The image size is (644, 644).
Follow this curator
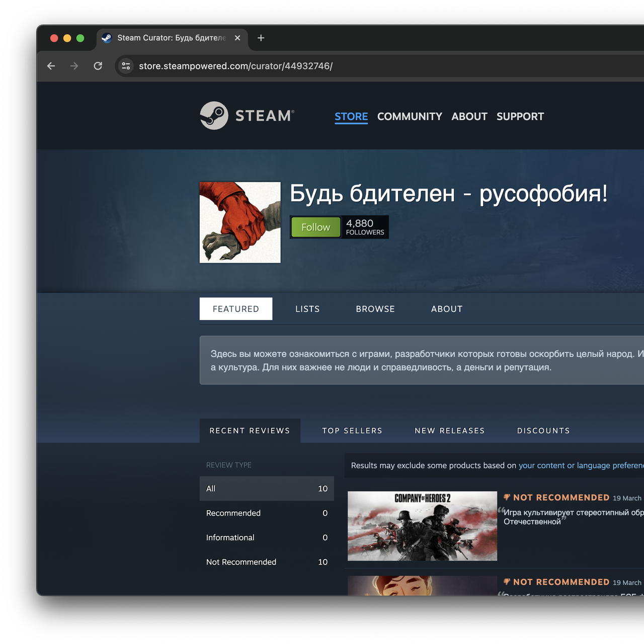click(316, 227)
